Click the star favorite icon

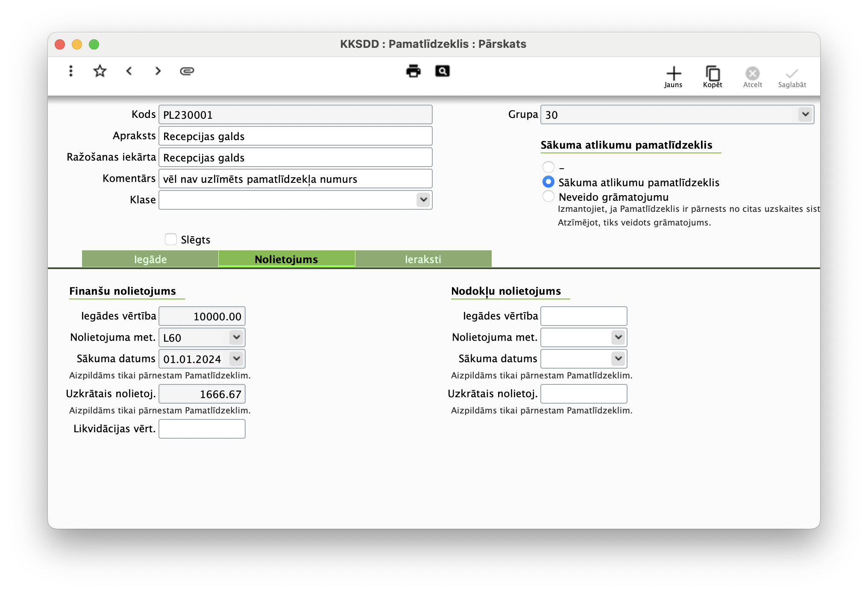pyautogui.click(x=100, y=71)
